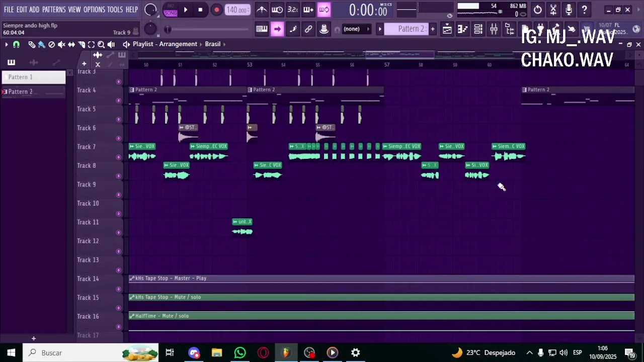
Task: Open the EDIT menu
Action: [x=22, y=10]
